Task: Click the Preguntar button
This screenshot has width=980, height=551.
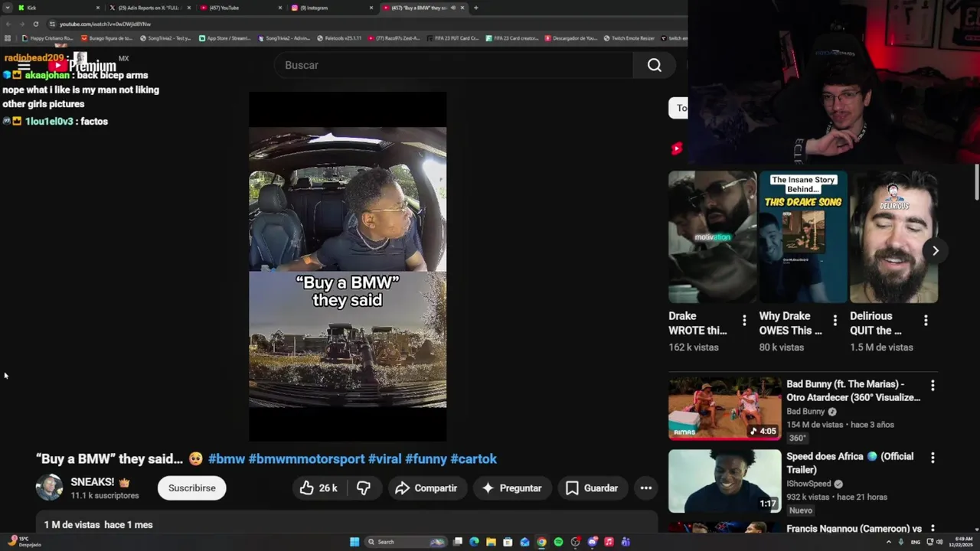Action: click(512, 487)
